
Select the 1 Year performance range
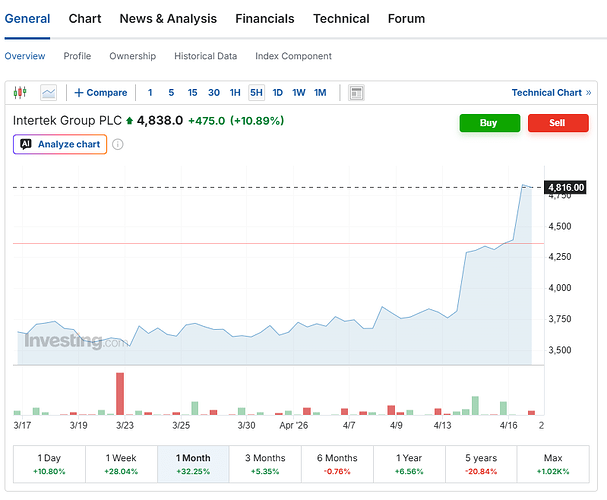tap(409, 464)
